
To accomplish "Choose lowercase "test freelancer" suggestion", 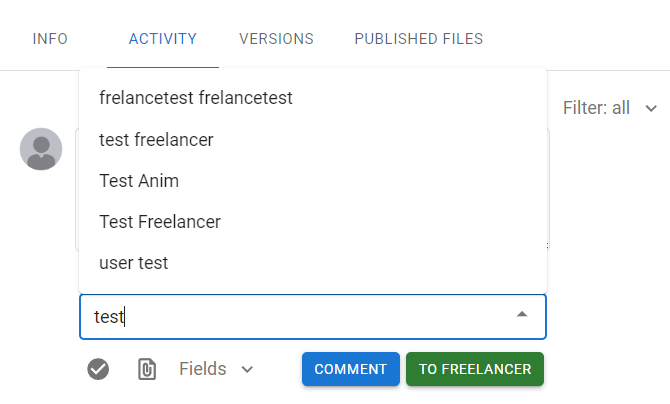I will [156, 140].
